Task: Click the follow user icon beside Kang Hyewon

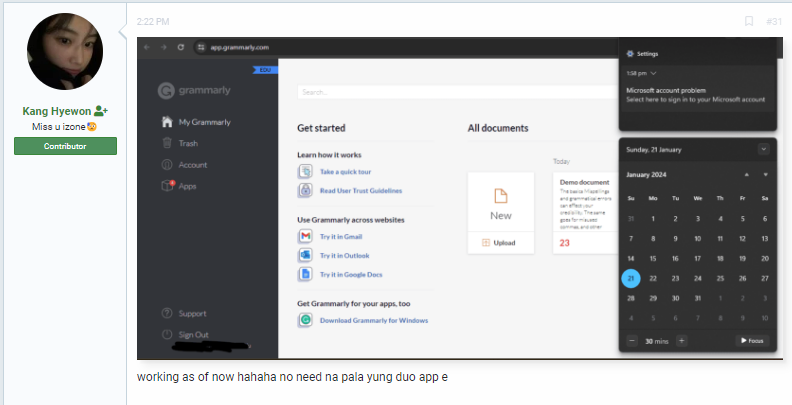Action: (x=101, y=111)
